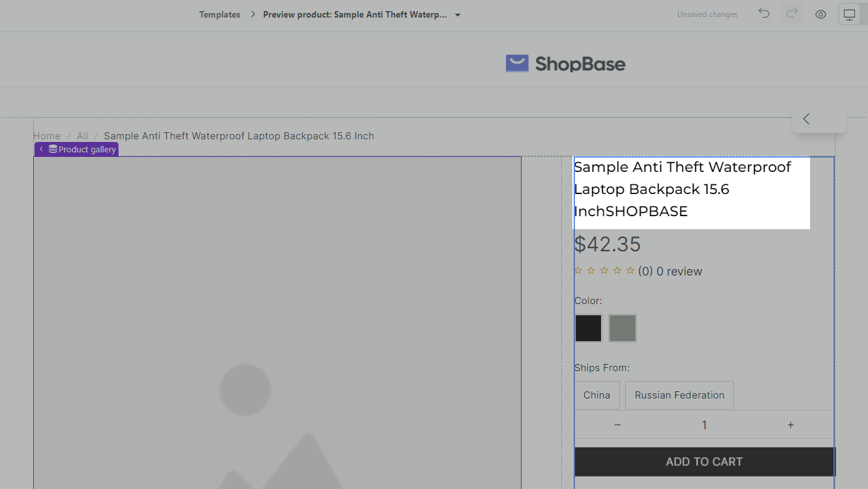Toggle the preview eye icon
The image size is (868, 489).
820,14
